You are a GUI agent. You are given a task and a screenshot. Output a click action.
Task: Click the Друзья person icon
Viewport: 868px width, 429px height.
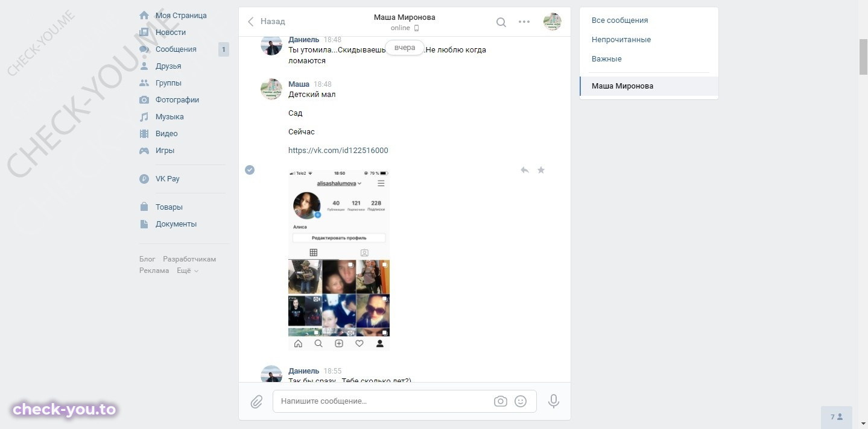point(144,66)
